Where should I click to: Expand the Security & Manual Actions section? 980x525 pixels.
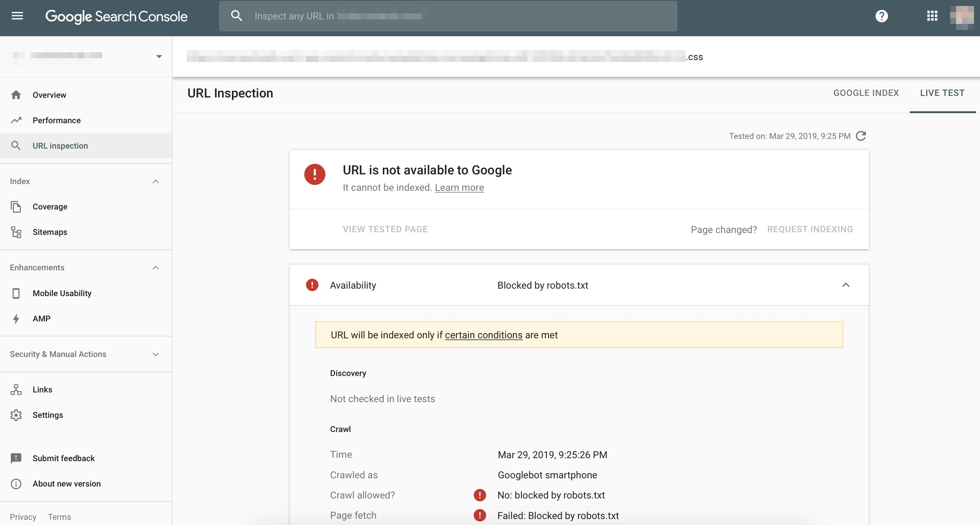156,354
